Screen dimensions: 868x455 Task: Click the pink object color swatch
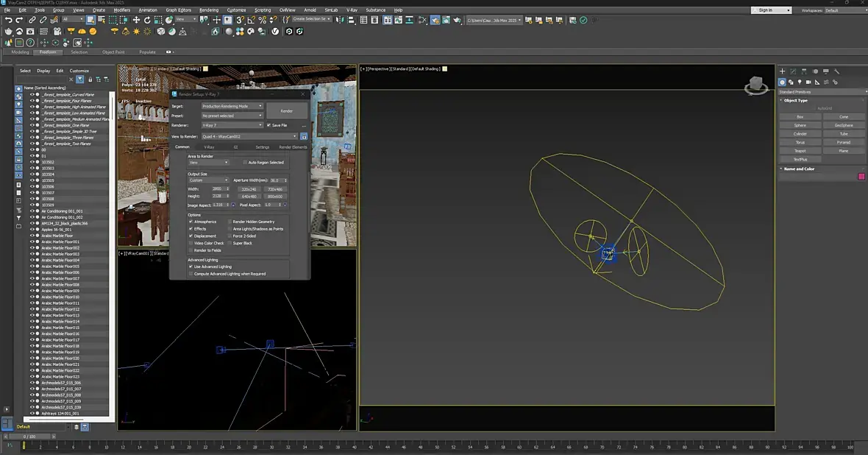861,177
